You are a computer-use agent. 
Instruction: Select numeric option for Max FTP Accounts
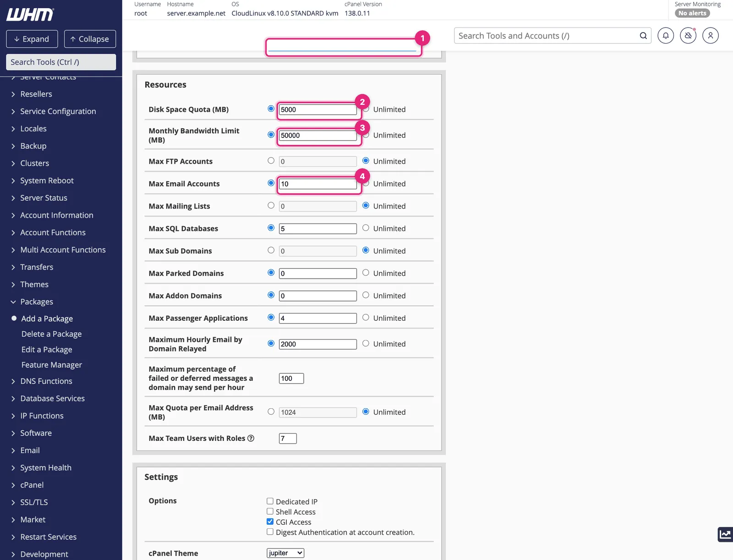(271, 160)
